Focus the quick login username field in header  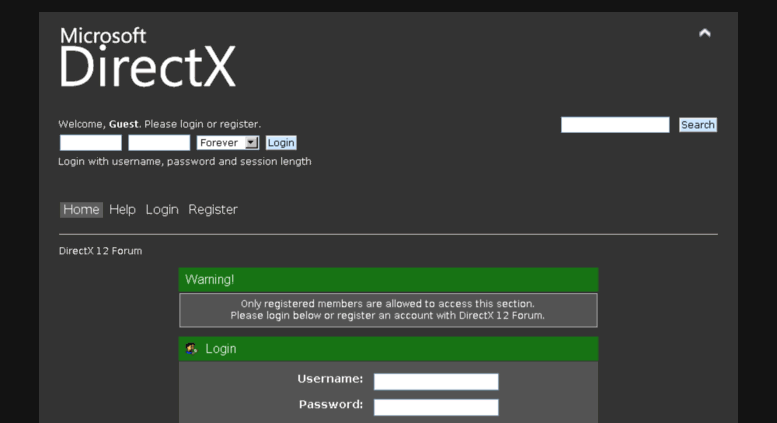(91, 143)
